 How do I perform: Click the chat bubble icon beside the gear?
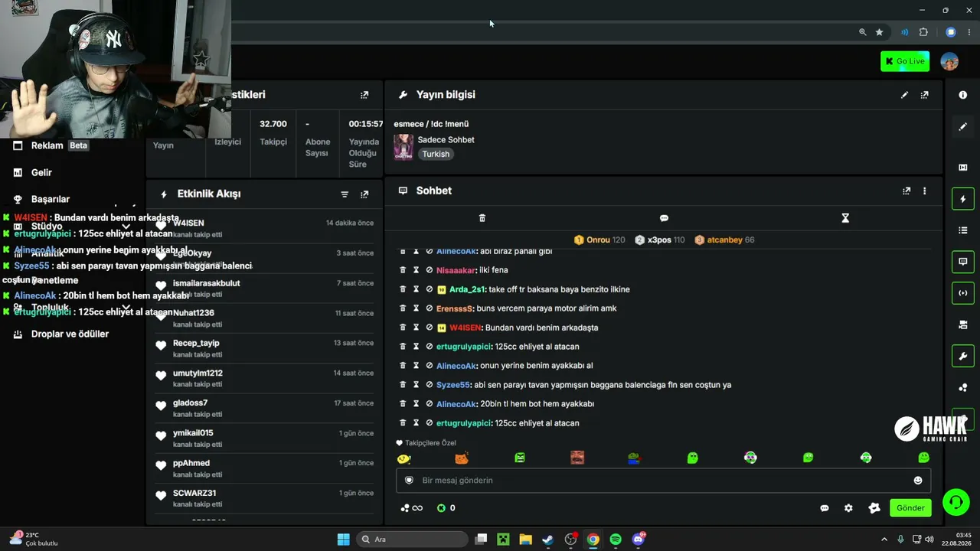click(x=825, y=508)
